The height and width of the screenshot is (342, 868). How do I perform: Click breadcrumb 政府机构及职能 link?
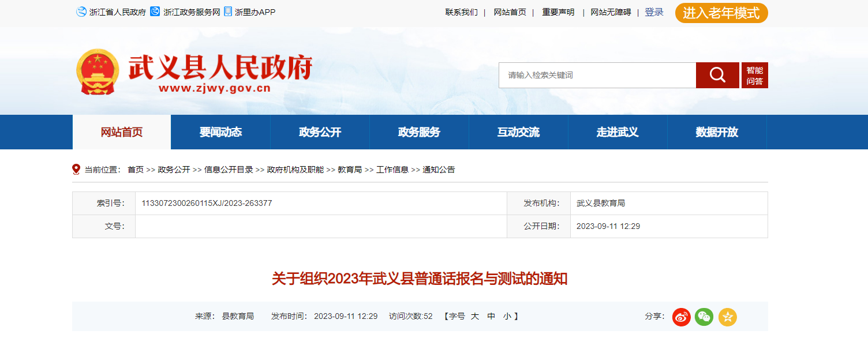coord(295,170)
